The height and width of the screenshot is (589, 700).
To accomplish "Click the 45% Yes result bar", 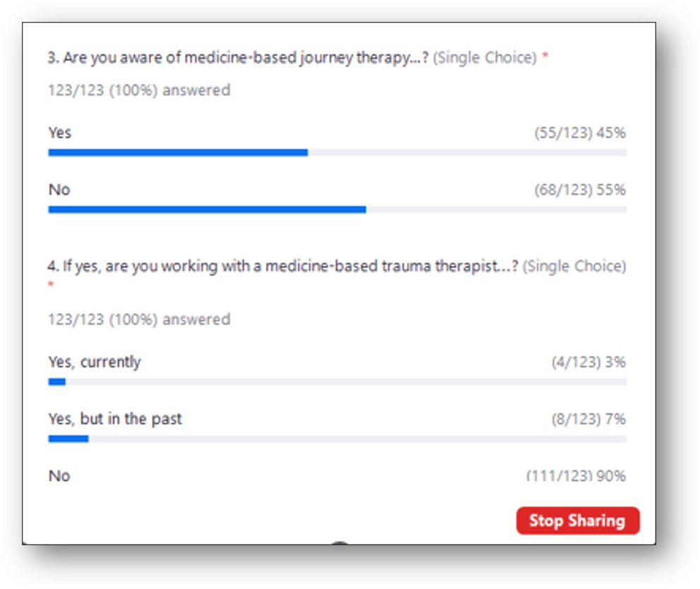I will 178,153.
